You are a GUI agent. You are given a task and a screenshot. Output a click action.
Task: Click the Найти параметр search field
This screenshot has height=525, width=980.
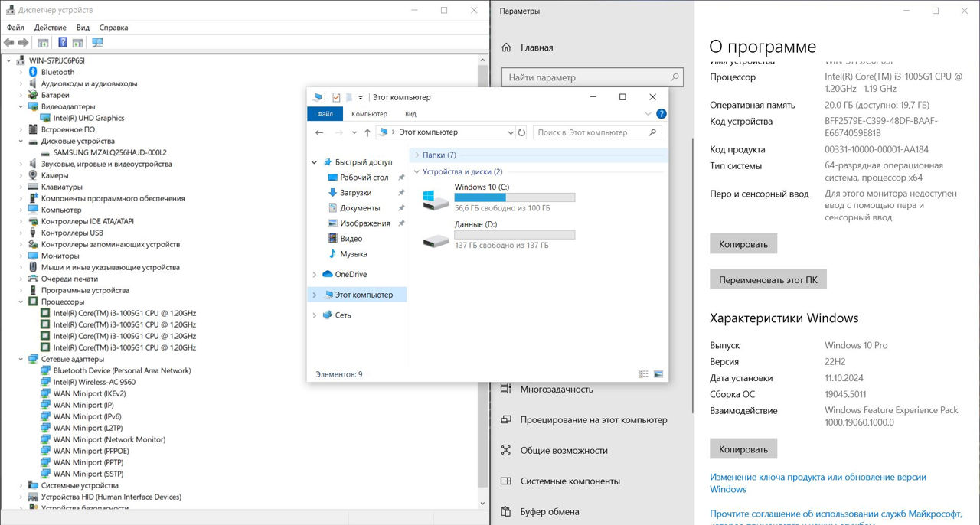[586, 77]
